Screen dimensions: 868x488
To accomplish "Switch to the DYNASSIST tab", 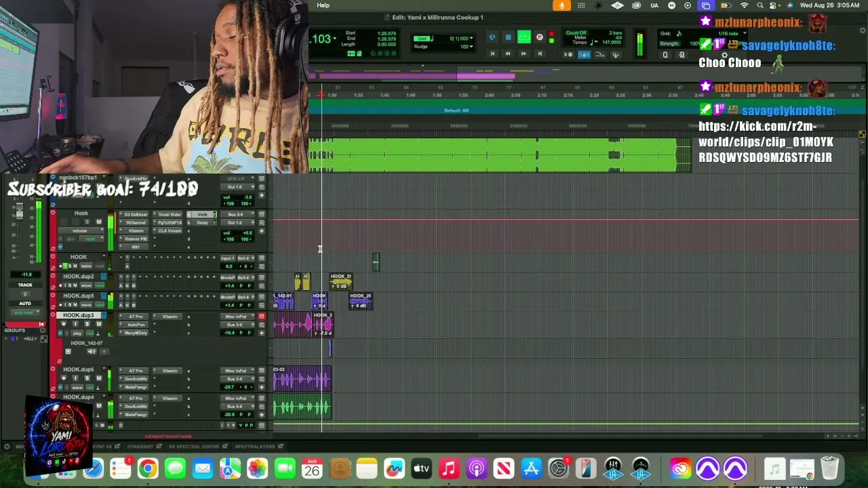I will [x=143, y=447].
